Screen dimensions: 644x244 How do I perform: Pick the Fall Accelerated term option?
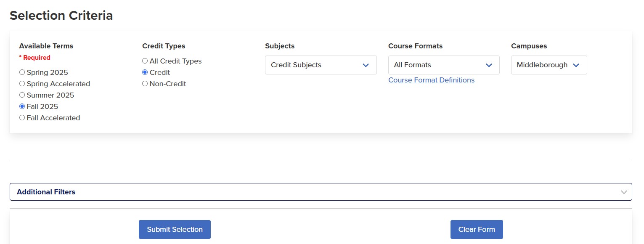click(22, 117)
